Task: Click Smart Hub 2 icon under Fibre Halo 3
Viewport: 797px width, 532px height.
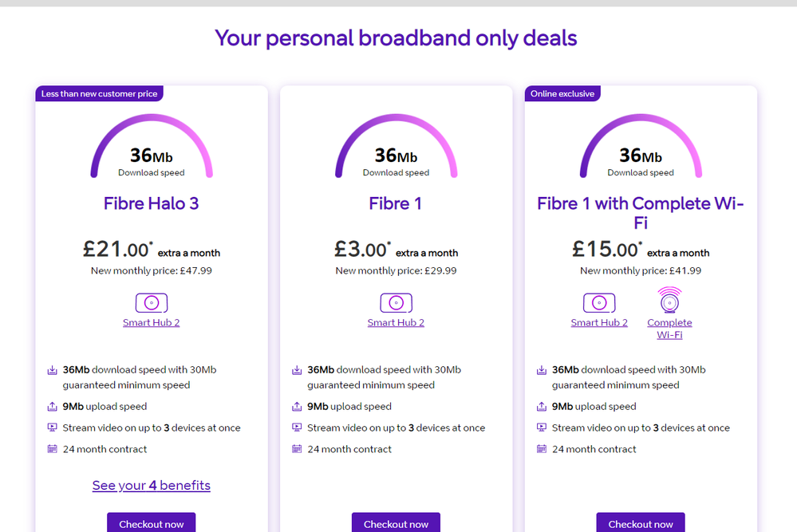Action: [152, 303]
